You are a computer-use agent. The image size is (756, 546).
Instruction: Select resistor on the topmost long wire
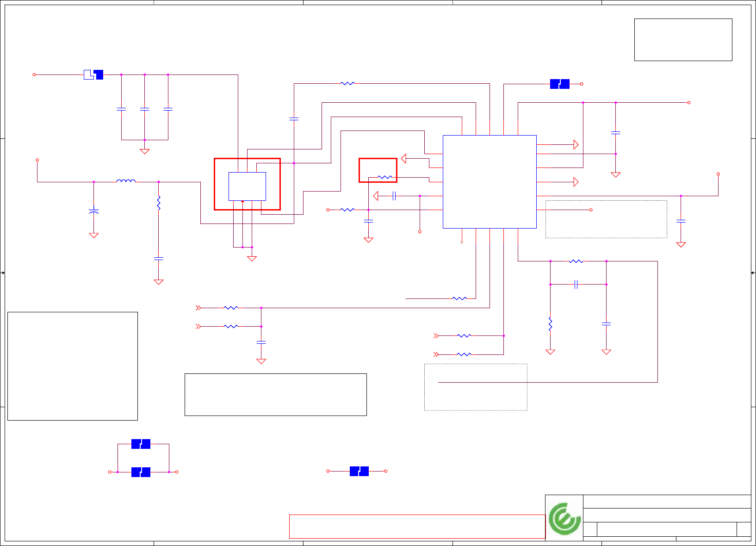347,83
